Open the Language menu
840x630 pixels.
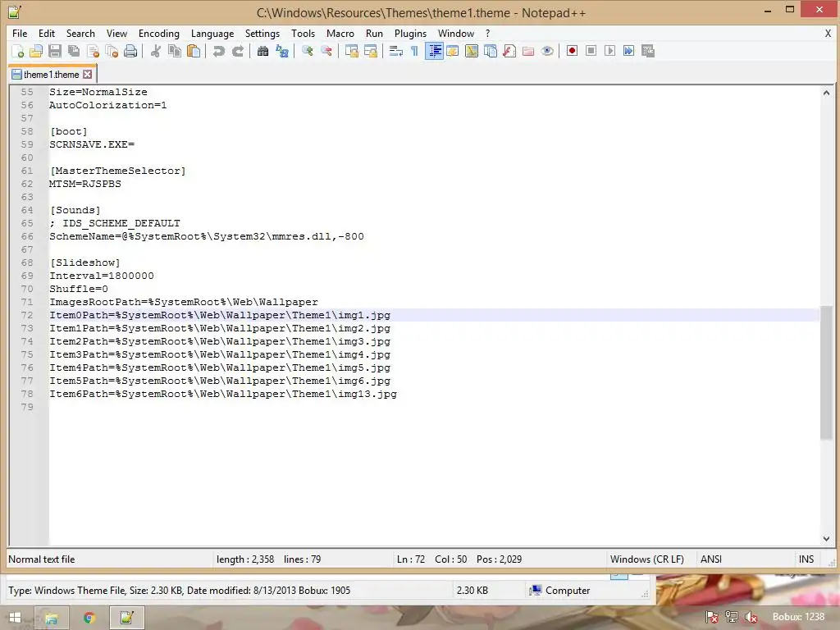[x=212, y=33]
